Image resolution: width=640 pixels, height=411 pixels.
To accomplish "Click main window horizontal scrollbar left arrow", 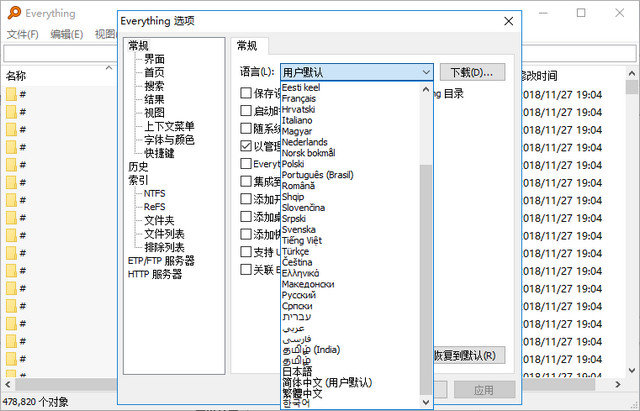I will pos(8,384).
